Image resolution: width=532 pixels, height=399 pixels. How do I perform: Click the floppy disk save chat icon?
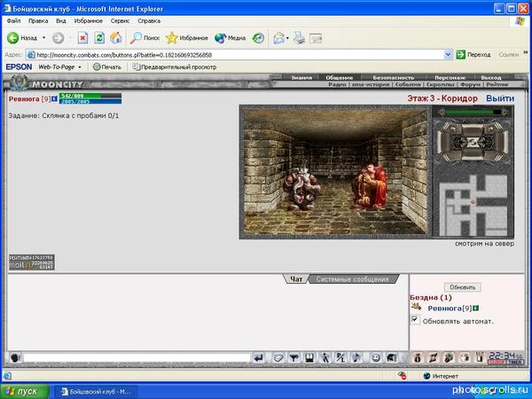tap(309, 358)
